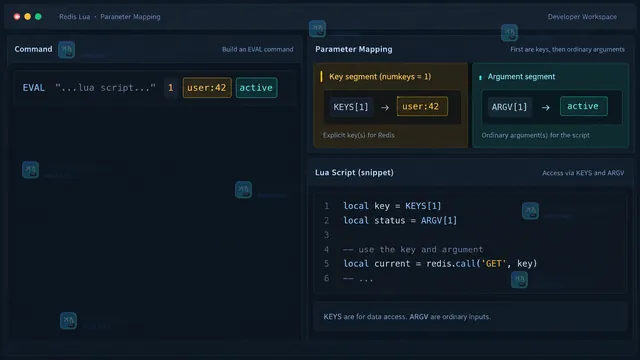Click the 'Parameter Mapping' panel title
Viewport: 640px width, 360px height.
[x=353, y=49]
